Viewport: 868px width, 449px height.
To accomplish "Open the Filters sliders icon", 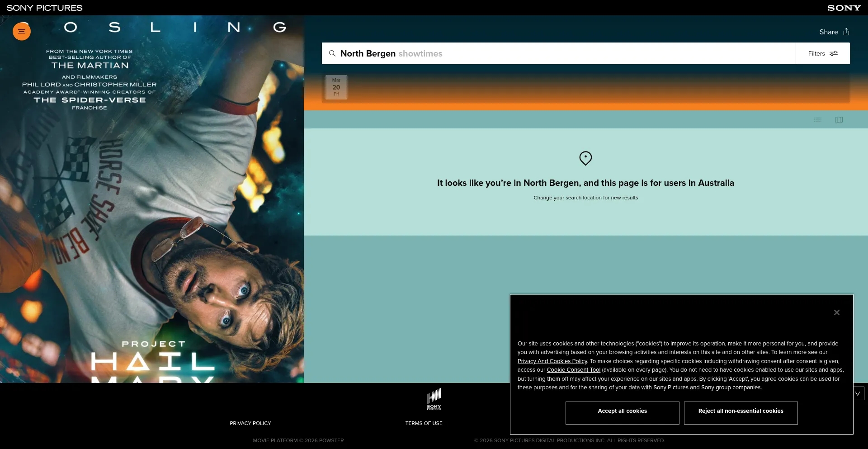I will point(834,53).
